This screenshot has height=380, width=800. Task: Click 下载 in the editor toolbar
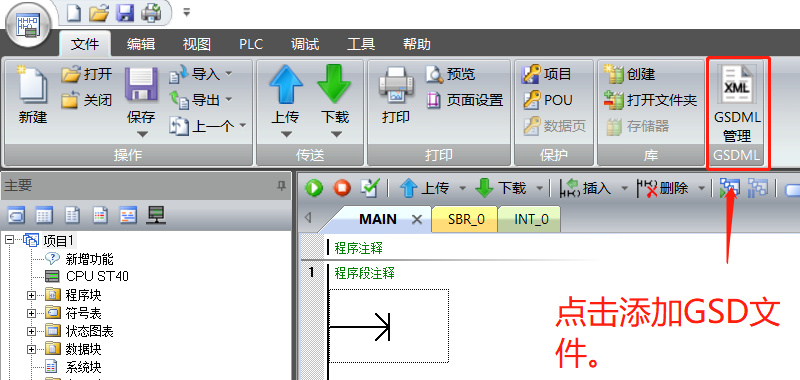coord(501,189)
